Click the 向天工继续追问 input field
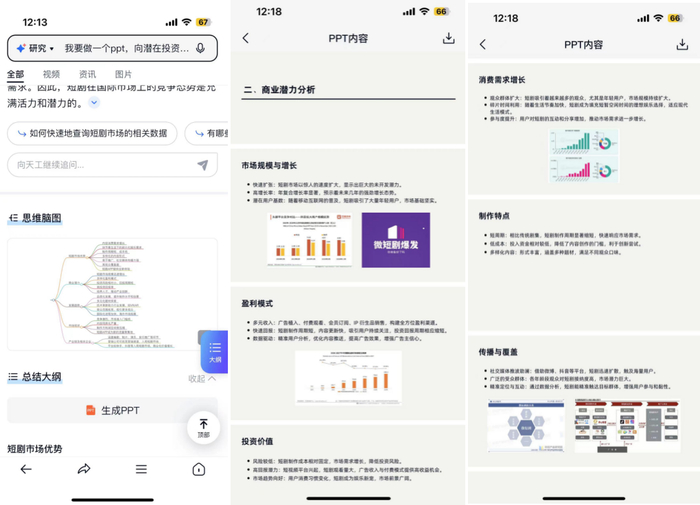The width and height of the screenshot is (700, 505). pyautogui.click(x=112, y=165)
